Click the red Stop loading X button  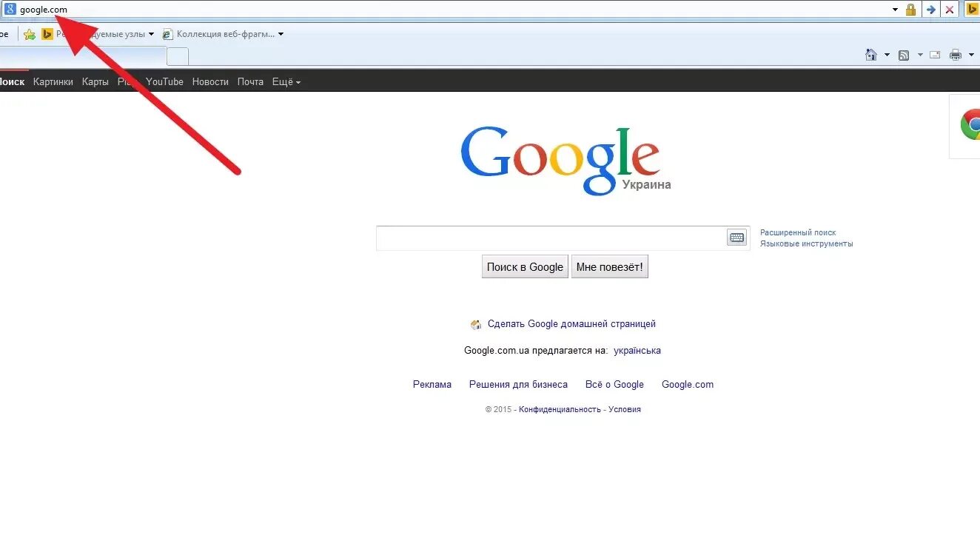[x=950, y=10]
